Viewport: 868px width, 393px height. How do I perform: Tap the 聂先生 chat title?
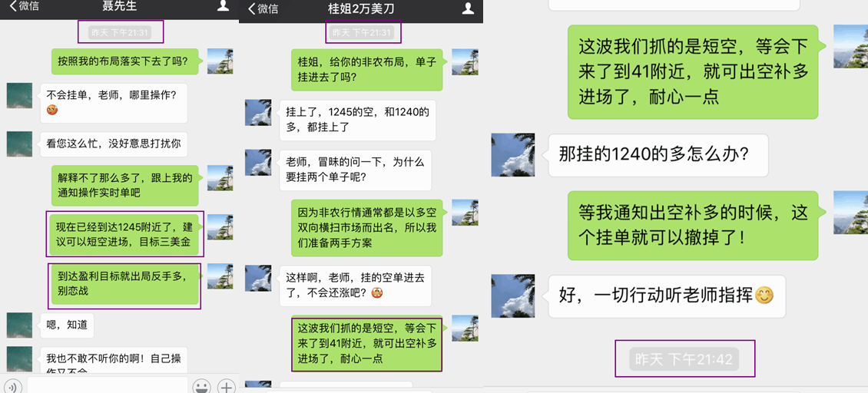pos(120,7)
